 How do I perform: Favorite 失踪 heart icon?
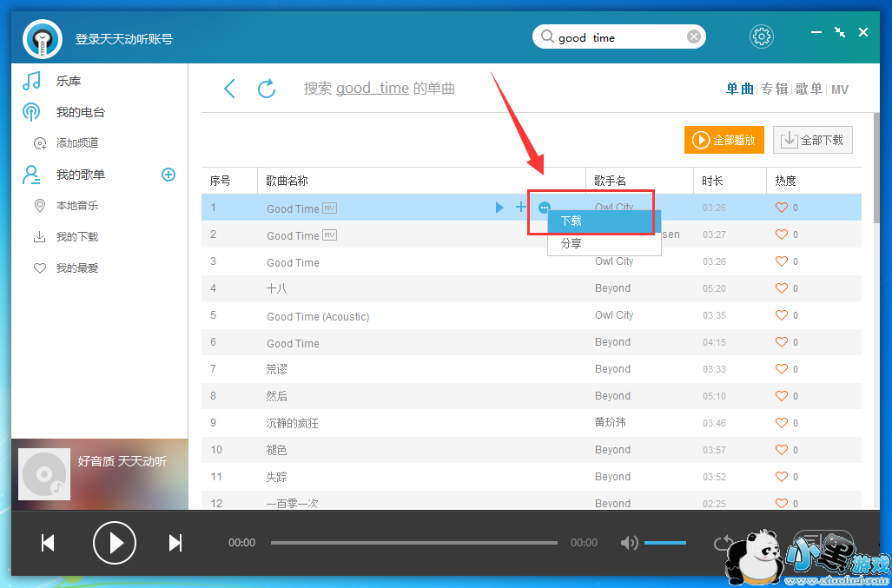point(782,477)
